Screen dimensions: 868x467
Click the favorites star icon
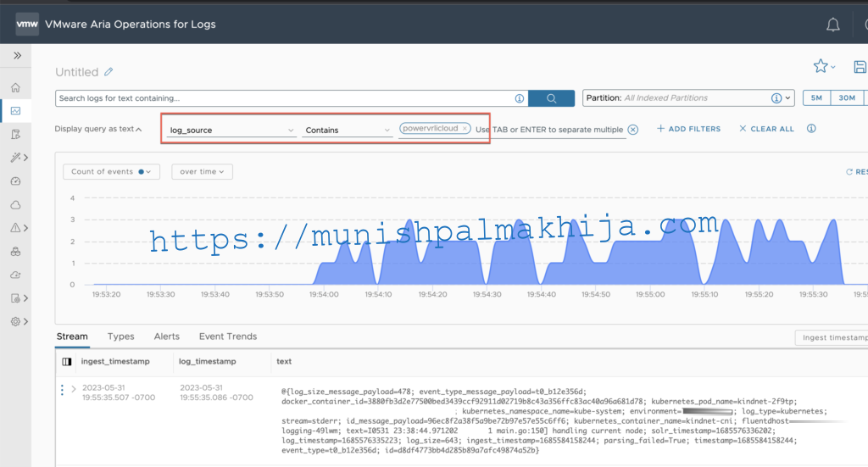[821, 66]
